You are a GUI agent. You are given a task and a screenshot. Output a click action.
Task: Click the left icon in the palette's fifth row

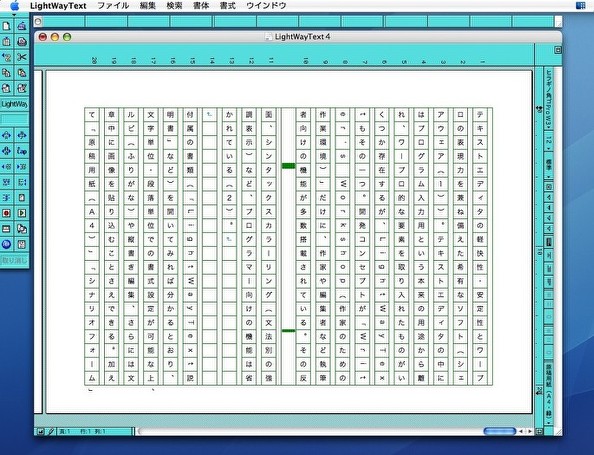[6, 88]
